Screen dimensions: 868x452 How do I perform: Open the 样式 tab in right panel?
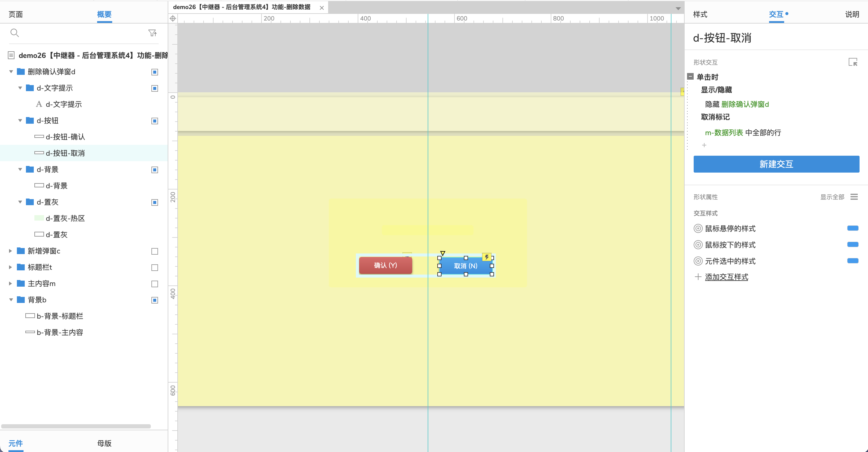click(x=700, y=14)
